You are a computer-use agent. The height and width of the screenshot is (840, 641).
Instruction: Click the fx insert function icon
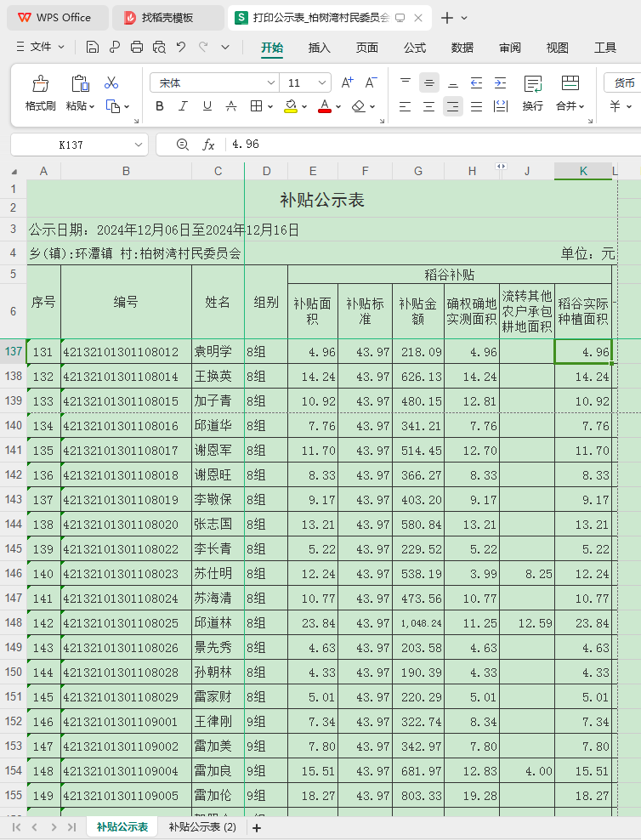[x=208, y=145]
